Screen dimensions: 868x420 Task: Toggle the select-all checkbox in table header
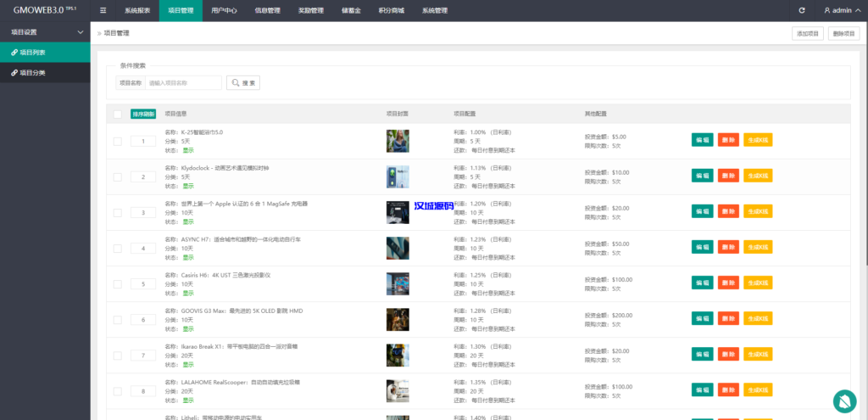[117, 114]
